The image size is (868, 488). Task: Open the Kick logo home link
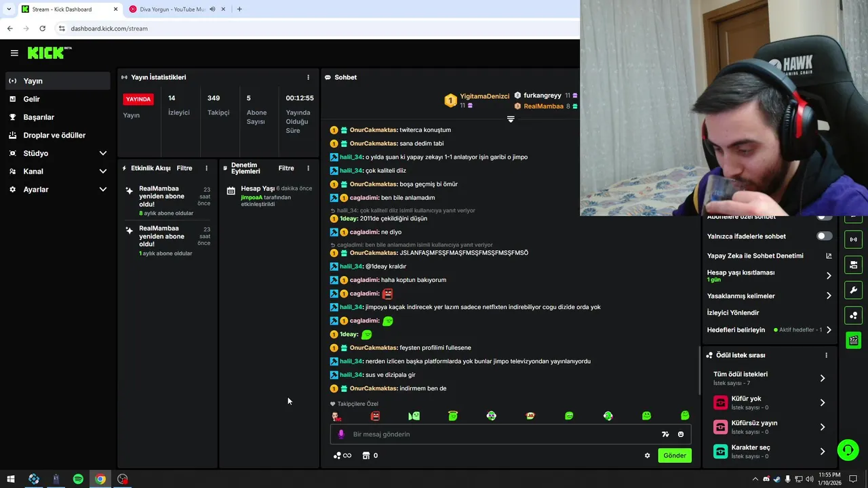49,53
